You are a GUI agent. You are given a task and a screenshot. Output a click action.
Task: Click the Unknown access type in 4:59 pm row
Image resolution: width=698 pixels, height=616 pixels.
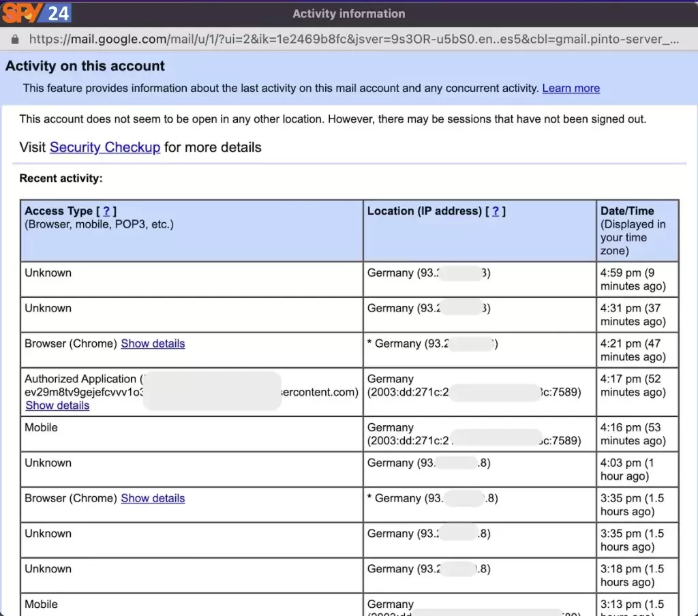(48, 273)
